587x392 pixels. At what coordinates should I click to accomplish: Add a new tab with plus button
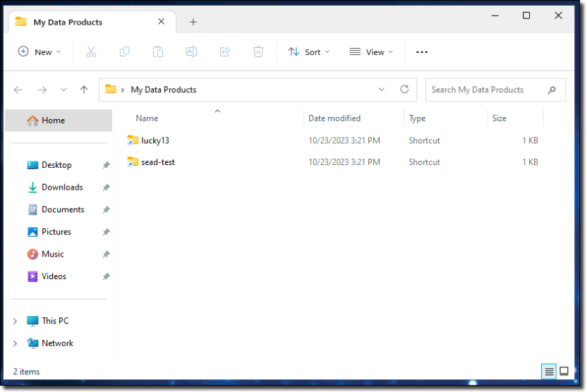(x=193, y=22)
